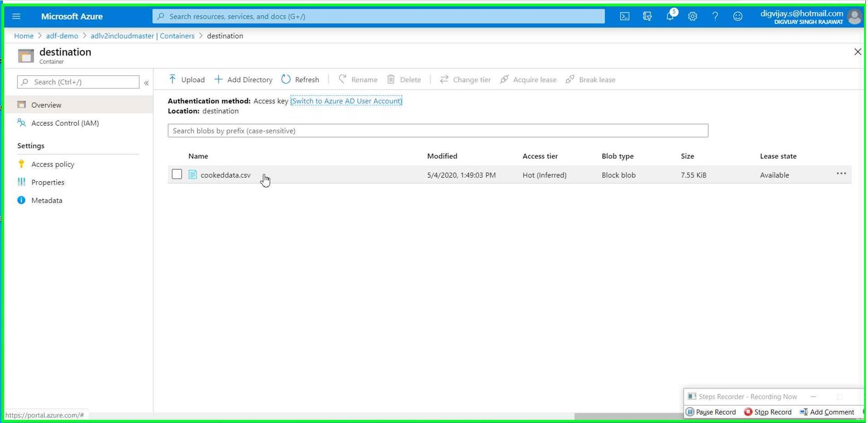Stop Record in Steps Recorder
The image size is (868, 423).
(x=768, y=412)
